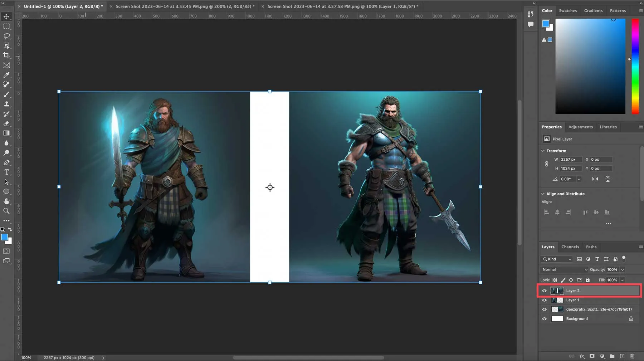
Task: Select the Eyedropper tool
Action: pyautogui.click(x=6, y=75)
